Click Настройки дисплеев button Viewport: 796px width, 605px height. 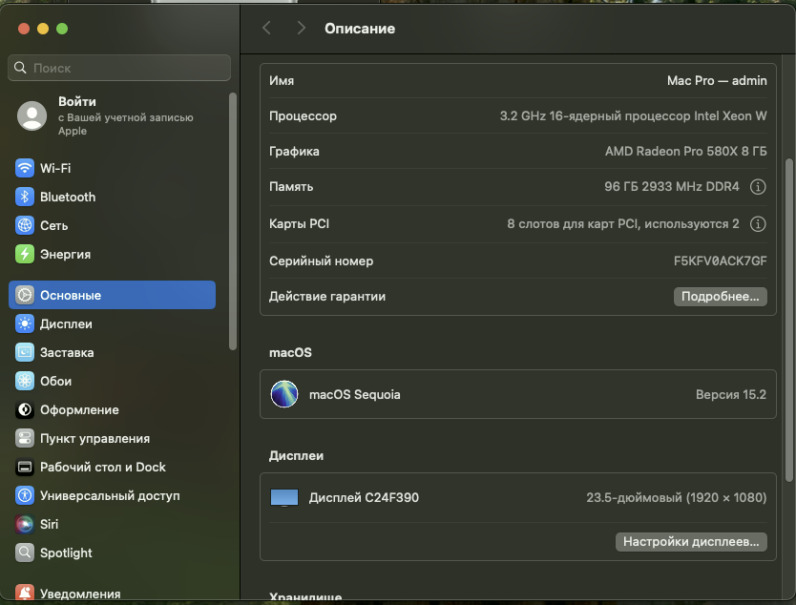tap(691, 542)
